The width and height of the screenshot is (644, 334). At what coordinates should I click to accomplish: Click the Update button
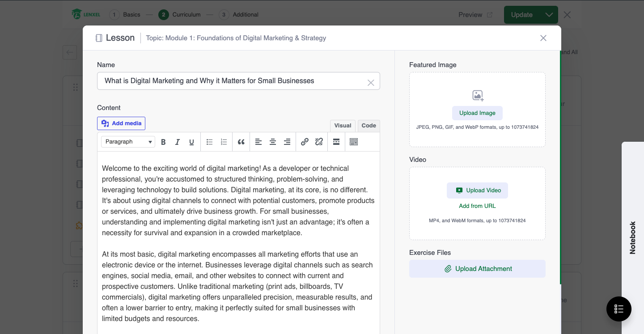[522, 15]
